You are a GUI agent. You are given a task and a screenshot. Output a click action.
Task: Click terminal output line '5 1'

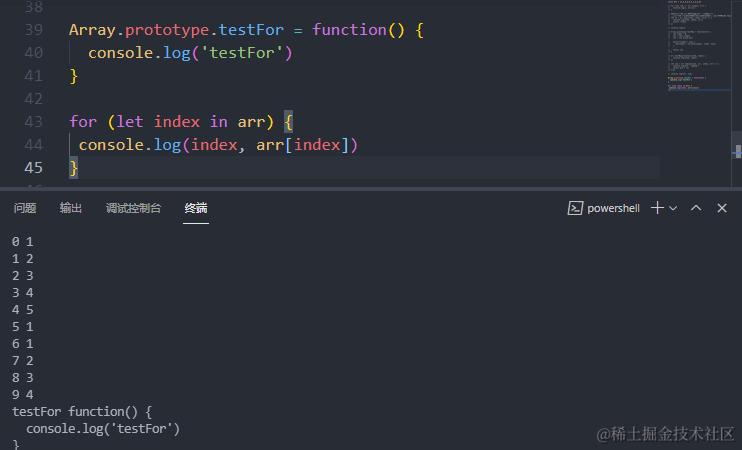[x=23, y=327]
